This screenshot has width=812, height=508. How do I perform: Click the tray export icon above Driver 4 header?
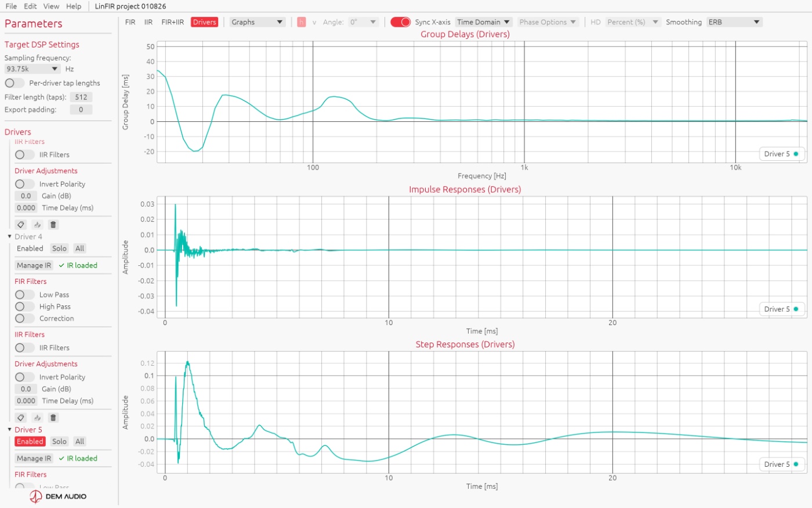(x=37, y=225)
